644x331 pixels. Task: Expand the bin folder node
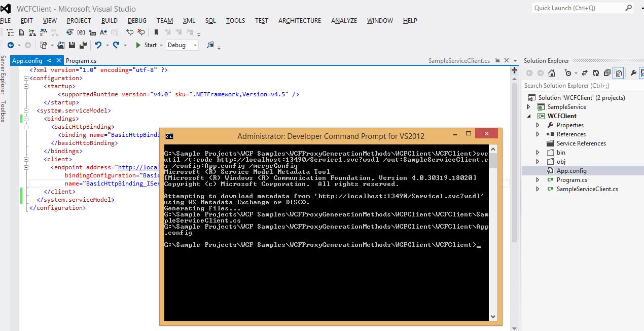click(538, 153)
